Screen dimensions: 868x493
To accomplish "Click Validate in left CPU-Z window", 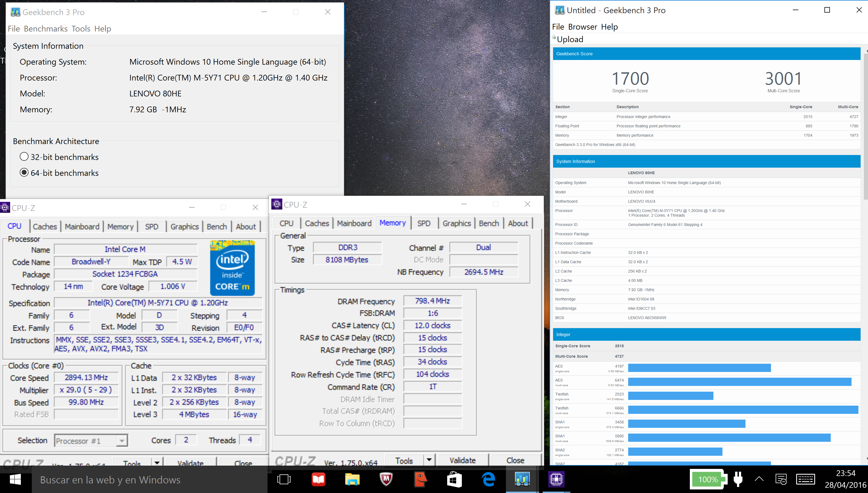I will pyautogui.click(x=191, y=463).
